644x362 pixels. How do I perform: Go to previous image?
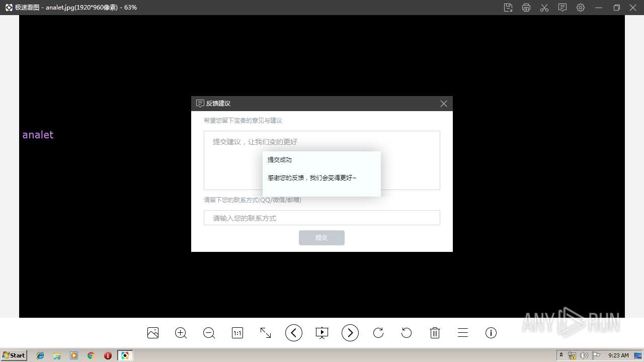(x=294, y=333)
